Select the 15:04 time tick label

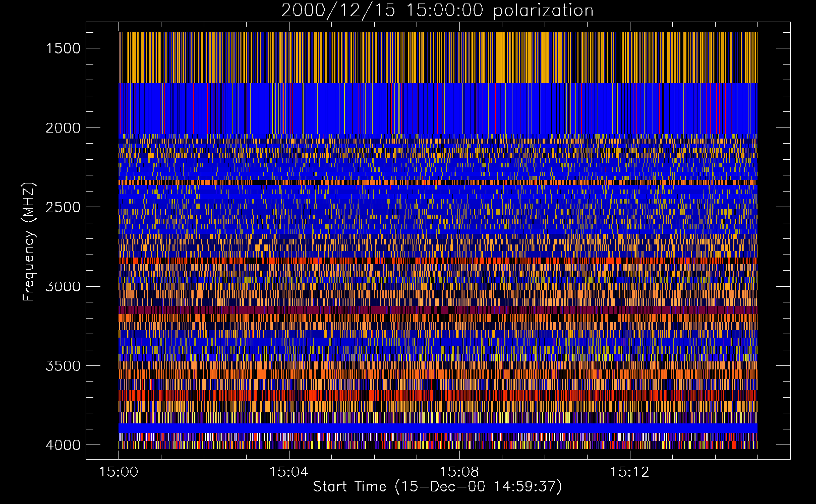tap(288, 472)
